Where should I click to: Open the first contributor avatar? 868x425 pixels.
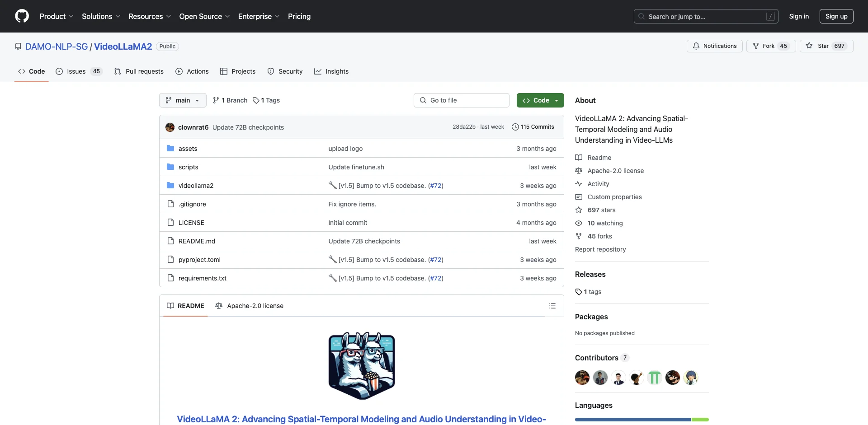tap(582, 378)
